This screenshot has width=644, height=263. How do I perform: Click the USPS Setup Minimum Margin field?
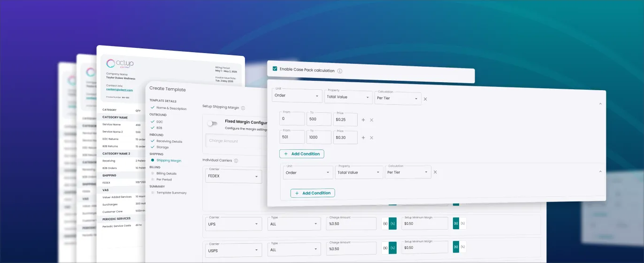click(x=424, y=248)
